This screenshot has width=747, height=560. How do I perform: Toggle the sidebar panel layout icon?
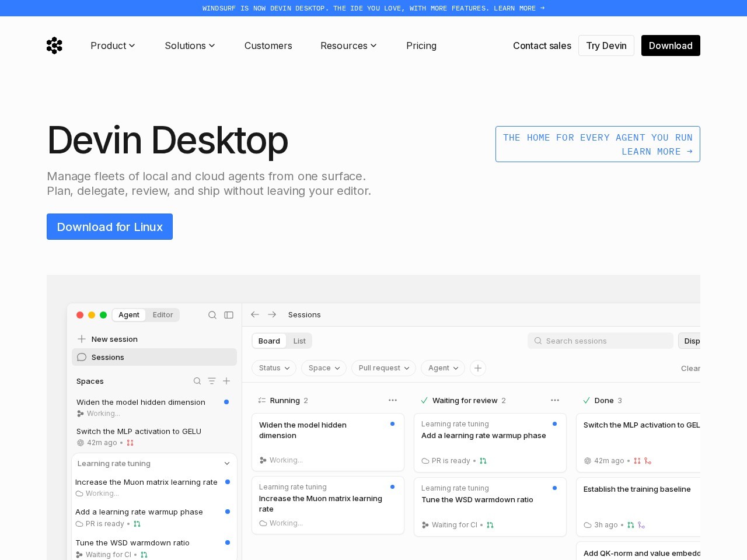click(x=229, y=315)
